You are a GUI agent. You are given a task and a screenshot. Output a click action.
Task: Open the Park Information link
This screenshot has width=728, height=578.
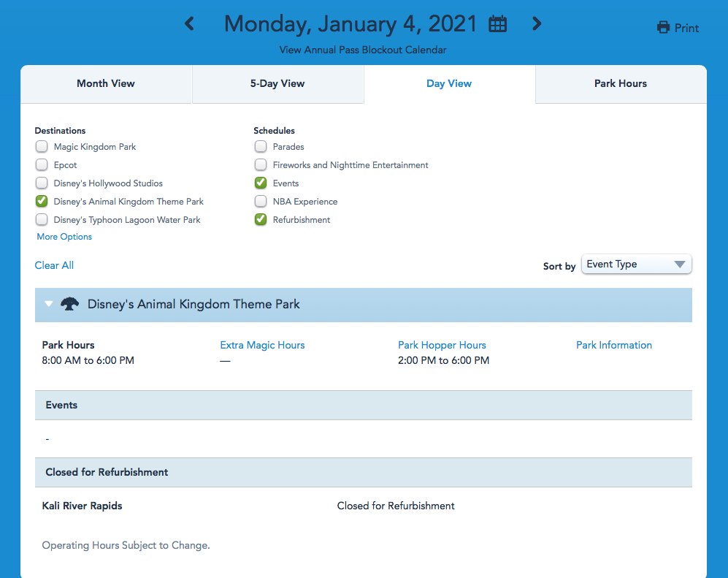click(x=614, y=345)
